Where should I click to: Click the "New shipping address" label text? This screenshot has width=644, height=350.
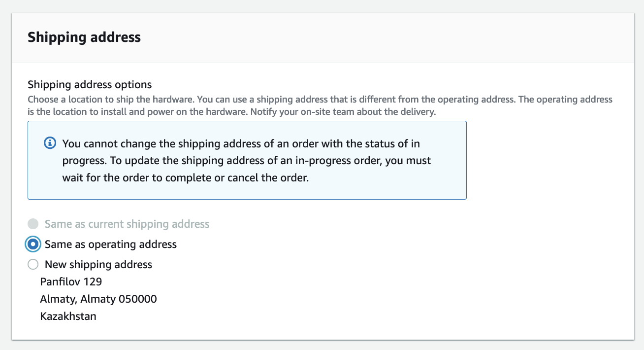click(98, 265)
